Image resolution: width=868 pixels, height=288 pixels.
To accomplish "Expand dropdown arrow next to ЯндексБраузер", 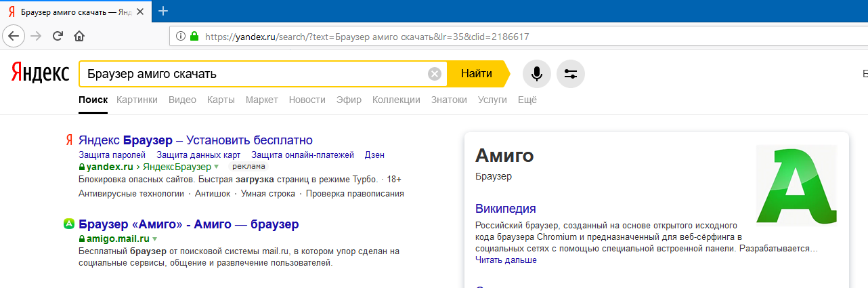I will coord(217,167).
